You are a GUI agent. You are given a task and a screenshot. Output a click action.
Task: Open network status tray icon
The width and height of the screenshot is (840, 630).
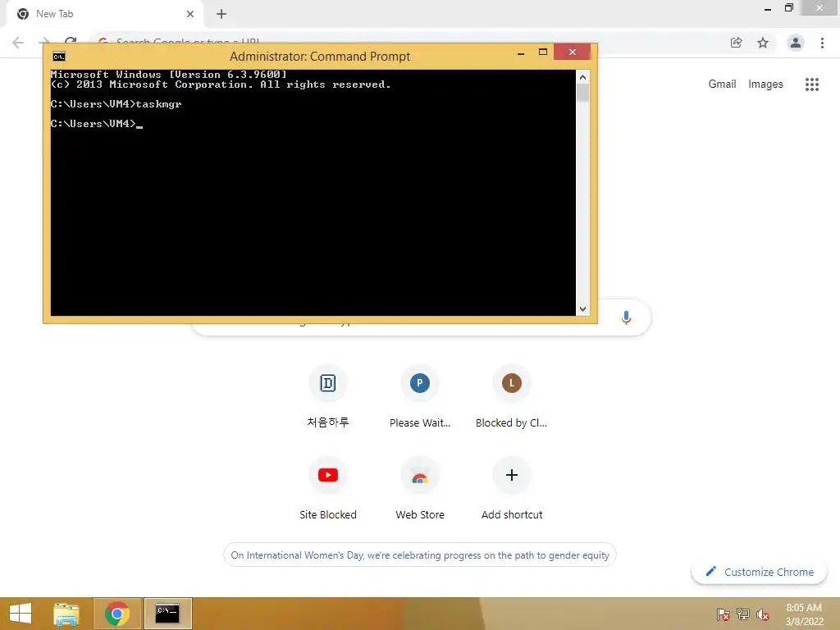tap(743, 614)
